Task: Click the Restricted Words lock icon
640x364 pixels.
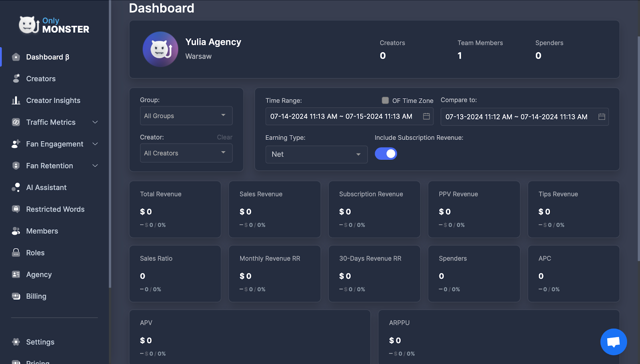Action: pos(16,209)
